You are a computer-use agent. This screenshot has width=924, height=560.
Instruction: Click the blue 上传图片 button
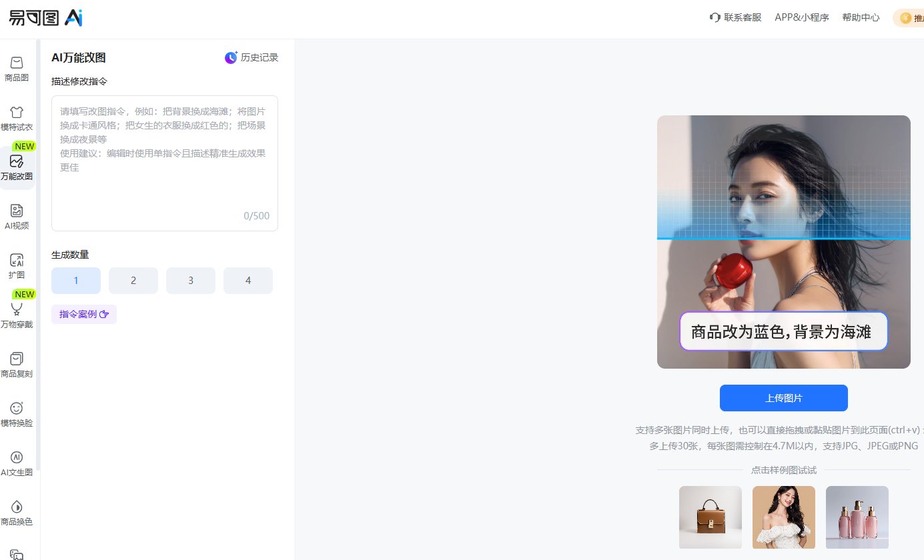pyautogui.click(x=784, y=398)
